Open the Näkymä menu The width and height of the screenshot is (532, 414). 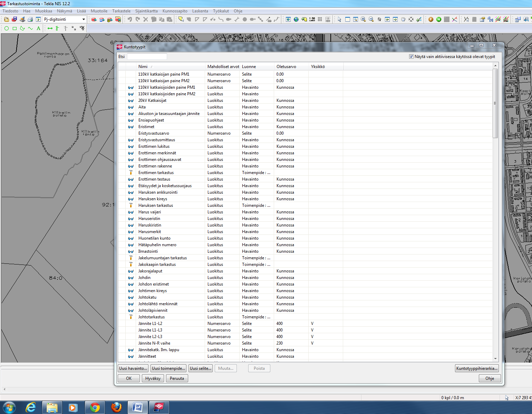coord(65,11)
